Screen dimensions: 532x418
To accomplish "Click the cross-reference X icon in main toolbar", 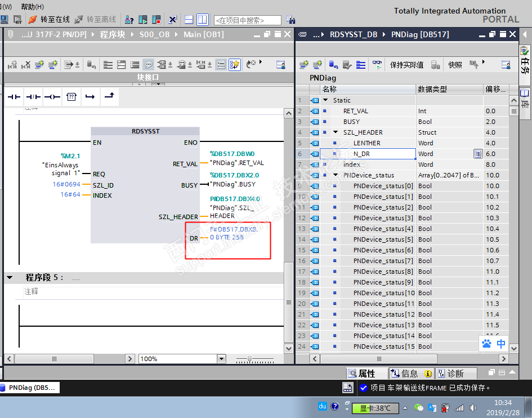I will [173, 19].
